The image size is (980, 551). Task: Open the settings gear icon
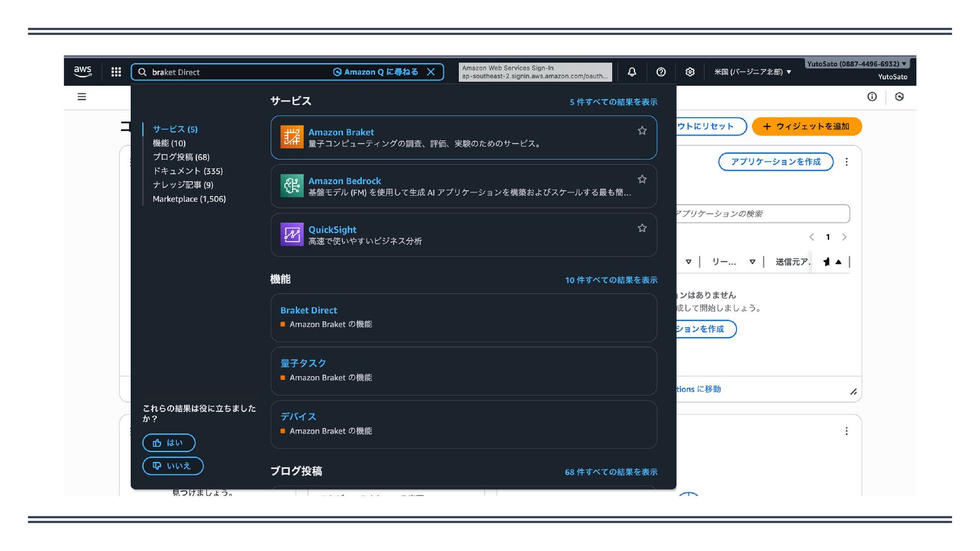tap(690, 72)
